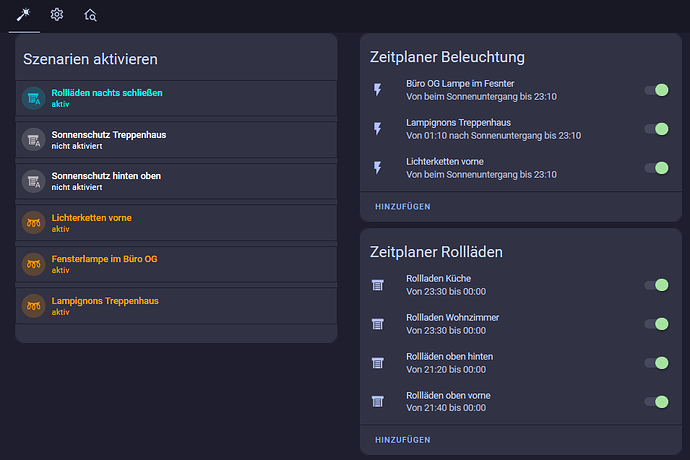Click the Zeitplaner Rollläden card title
This screenshot has height=460, width=690.
(436, 252)
